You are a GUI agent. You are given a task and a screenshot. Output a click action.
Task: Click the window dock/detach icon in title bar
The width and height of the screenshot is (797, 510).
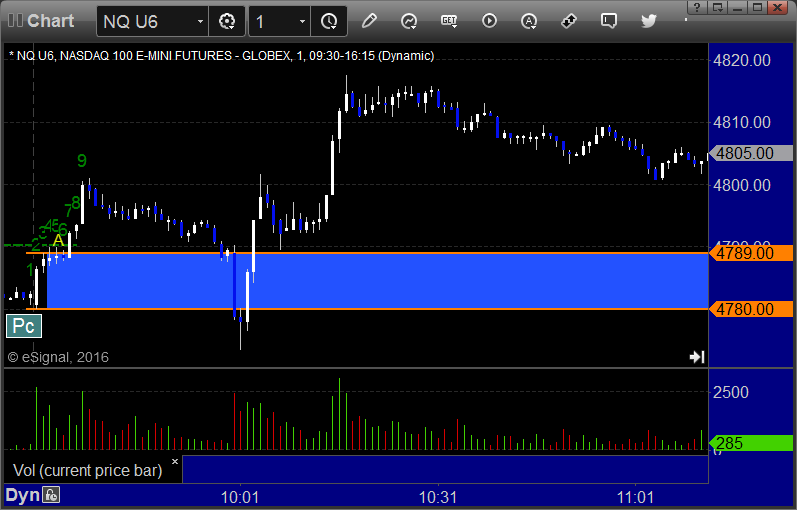coord(717,7)
